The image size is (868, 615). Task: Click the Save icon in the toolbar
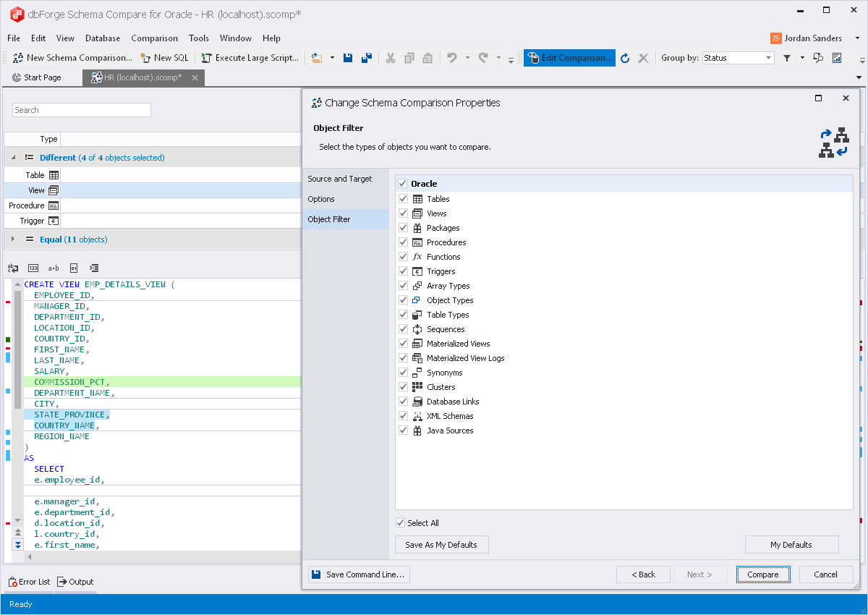348,58
